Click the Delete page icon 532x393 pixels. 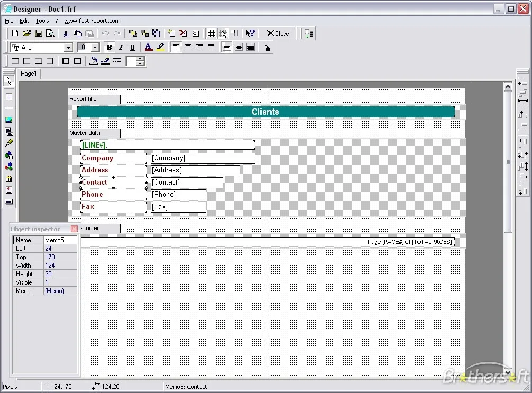pyautogui.click(x=183, y=33)
